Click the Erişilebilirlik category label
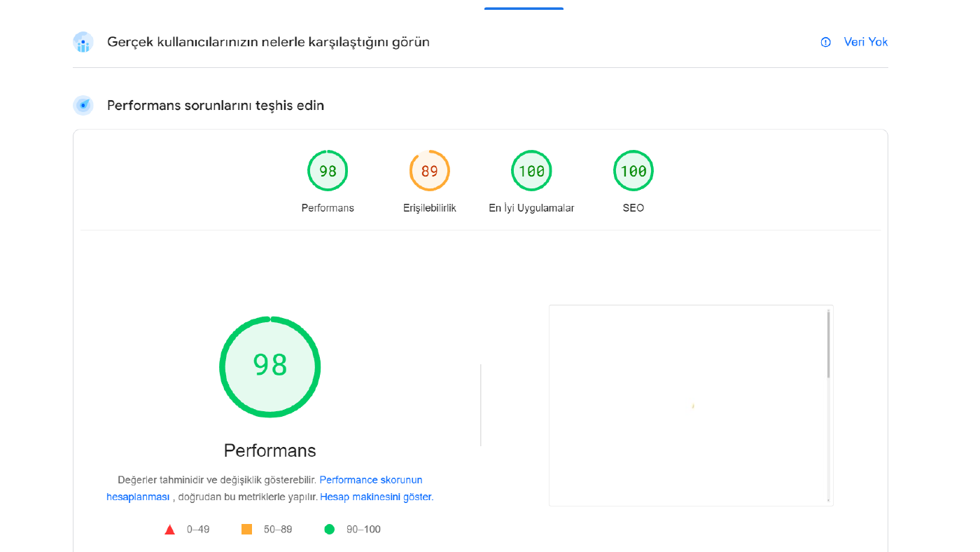 point(430,208)
